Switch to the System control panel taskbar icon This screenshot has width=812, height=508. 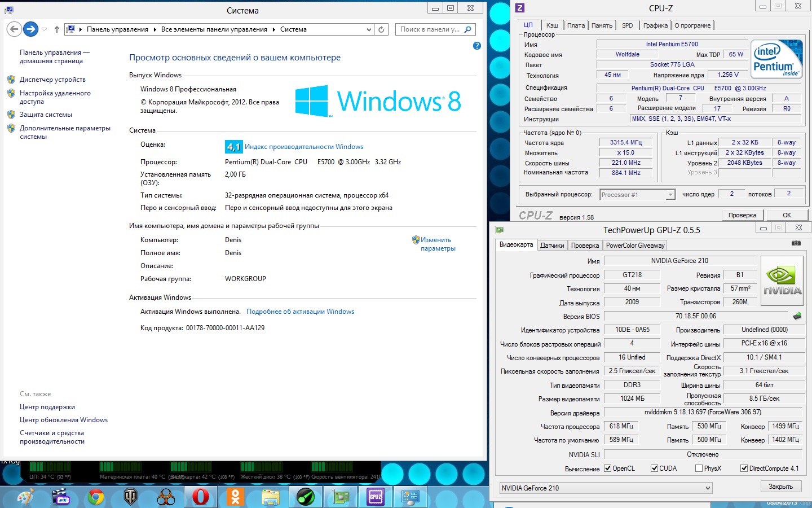[x=411, y=497]
